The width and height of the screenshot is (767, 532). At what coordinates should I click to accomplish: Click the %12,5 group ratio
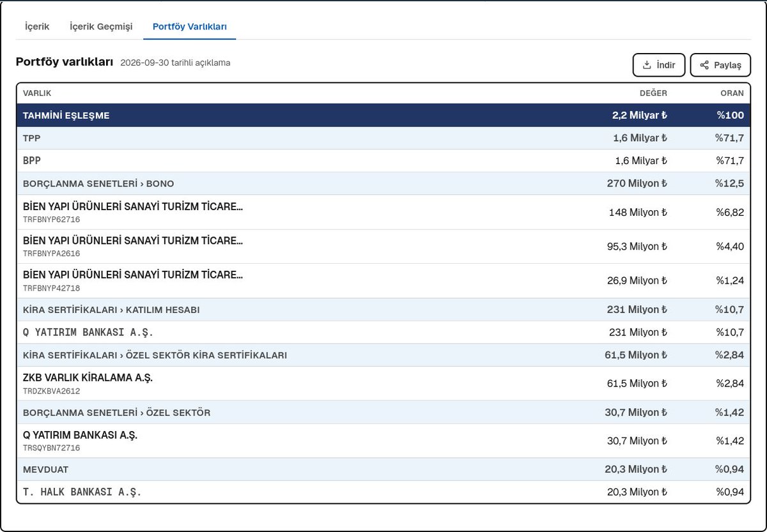(x=730, y=183)
